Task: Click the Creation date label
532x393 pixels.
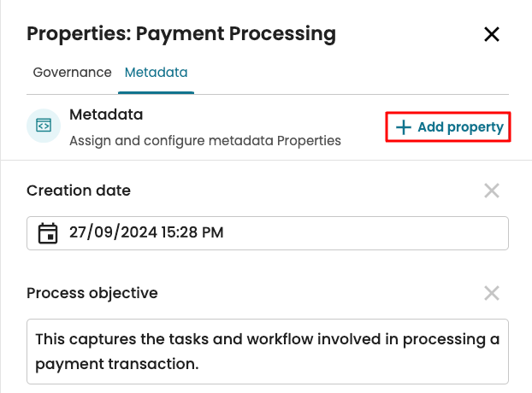Action: (x=79, y=191)
